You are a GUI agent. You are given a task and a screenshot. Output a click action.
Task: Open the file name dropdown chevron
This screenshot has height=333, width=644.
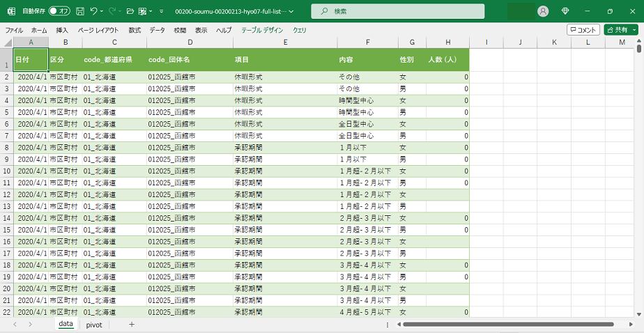(291, 12)
